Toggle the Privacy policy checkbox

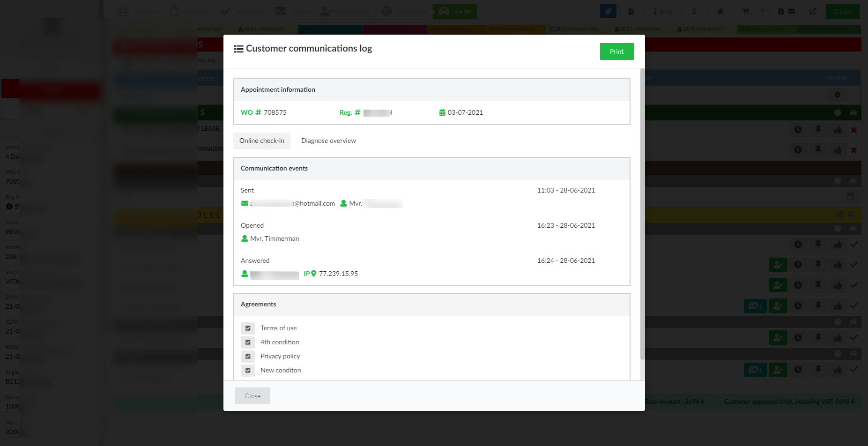[x=248, y=356]
